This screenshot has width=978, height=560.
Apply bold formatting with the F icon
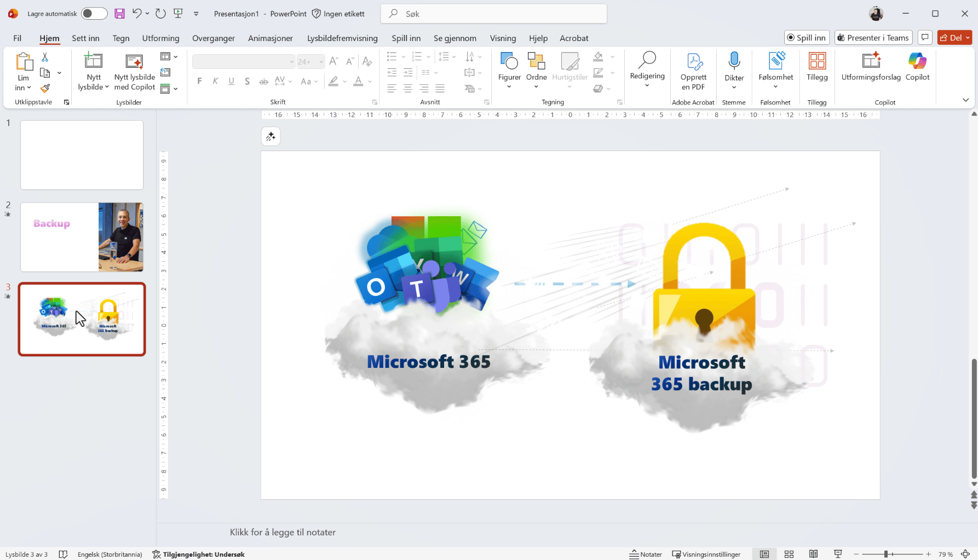199,81
